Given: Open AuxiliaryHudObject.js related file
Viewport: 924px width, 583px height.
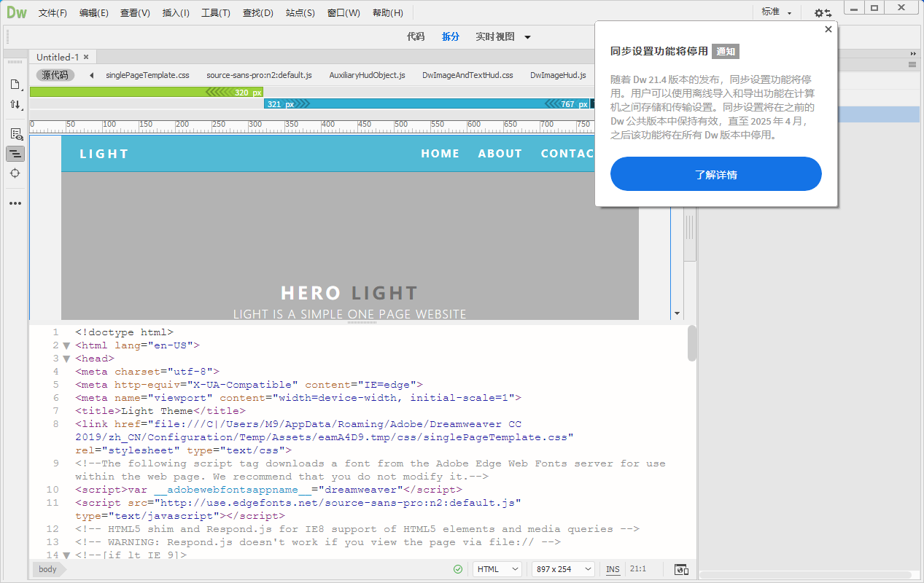Looking at the screenshot, I should (367, 75).
